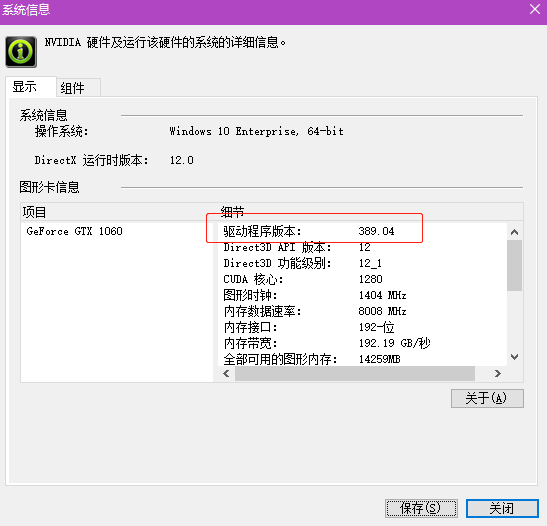
Task: Select the 内存数据速率 8008 MHz row
Action: [x=362, y=311]
